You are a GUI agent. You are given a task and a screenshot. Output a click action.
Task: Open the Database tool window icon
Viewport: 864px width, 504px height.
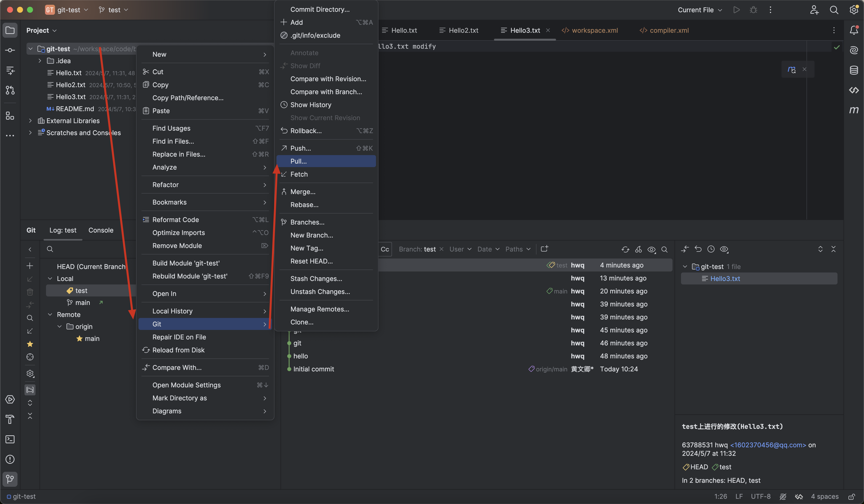coord(854,70)
